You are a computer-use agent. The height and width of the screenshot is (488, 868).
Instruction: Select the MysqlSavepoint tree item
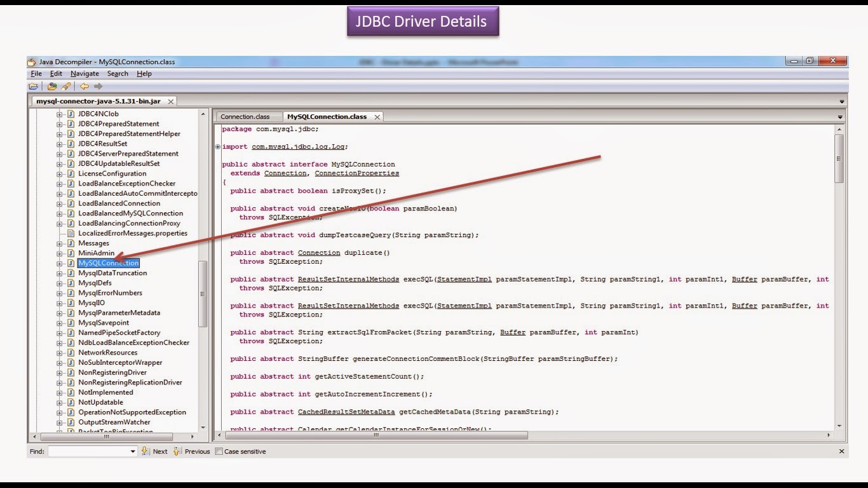(104, 323)
